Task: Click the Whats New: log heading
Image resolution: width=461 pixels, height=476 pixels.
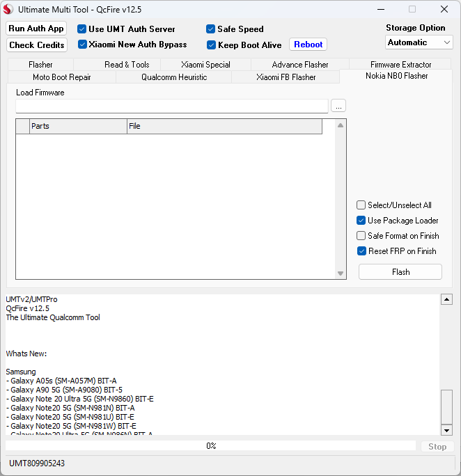Action: pos(26,354)
